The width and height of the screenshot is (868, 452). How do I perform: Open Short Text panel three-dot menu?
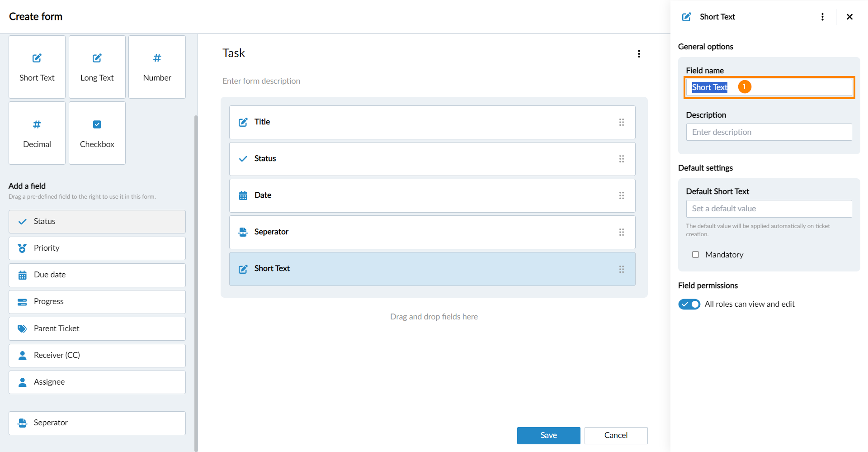[x=822, y=17]
